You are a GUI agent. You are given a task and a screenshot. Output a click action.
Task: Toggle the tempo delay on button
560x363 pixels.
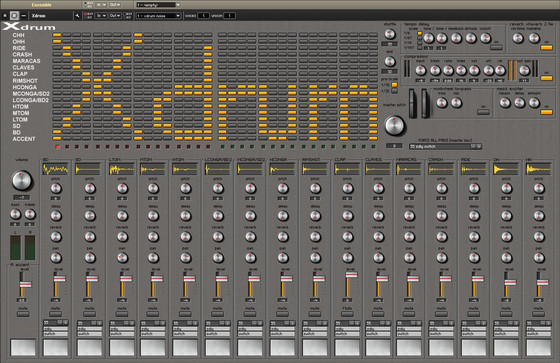pyautogui.click(x=496, y=47)
